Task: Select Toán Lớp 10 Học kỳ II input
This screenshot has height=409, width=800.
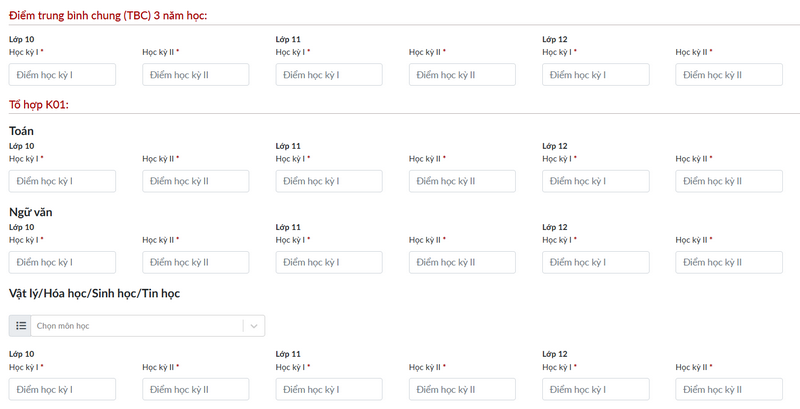Action: click(196, 181)
